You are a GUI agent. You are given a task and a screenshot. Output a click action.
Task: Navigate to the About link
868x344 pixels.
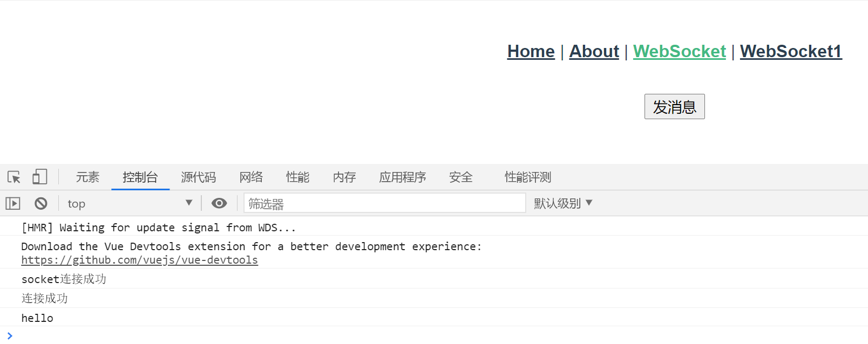click(594, 51)
